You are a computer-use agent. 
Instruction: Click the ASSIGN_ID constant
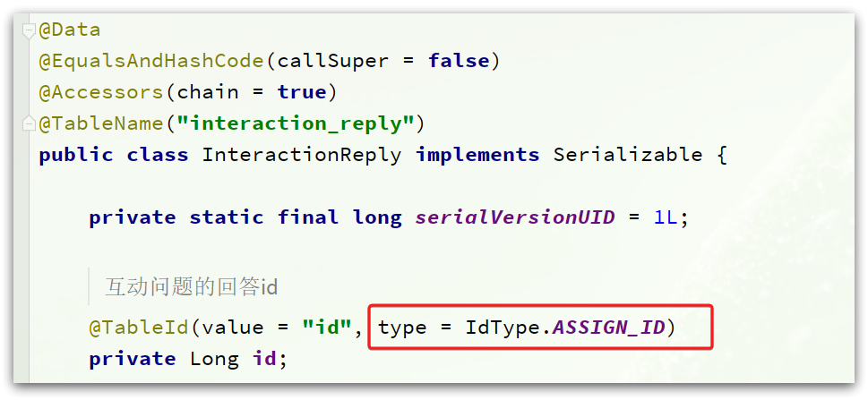609,328
